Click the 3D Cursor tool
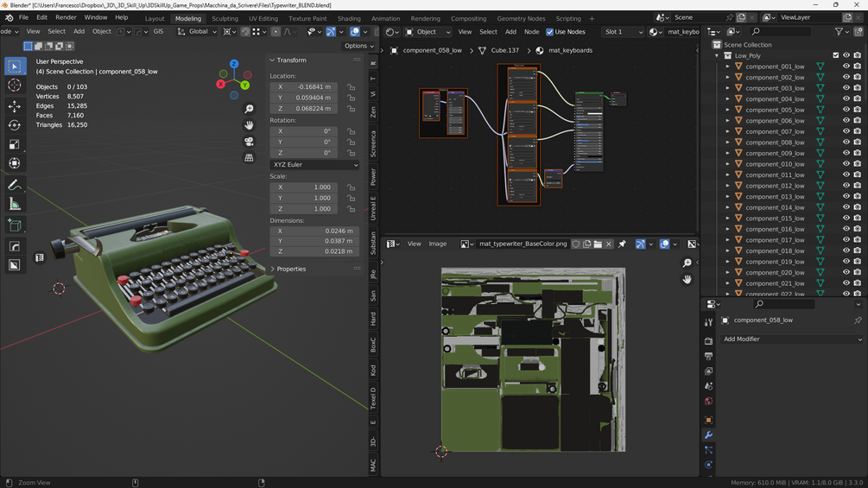 15,86
